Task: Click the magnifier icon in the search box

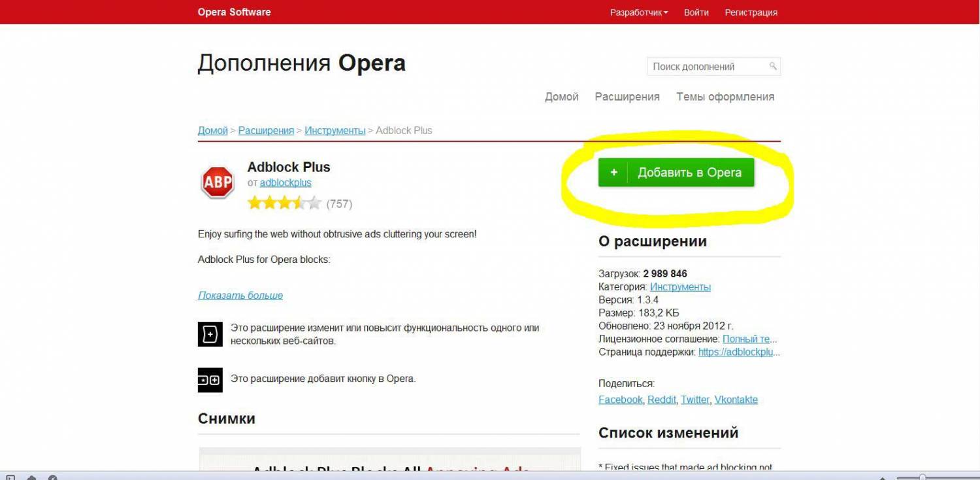Action: point(772,66)
